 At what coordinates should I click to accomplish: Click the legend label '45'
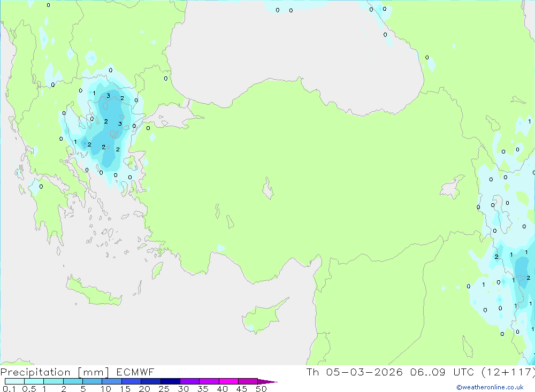pyautogui.click(x=242, y=389)
